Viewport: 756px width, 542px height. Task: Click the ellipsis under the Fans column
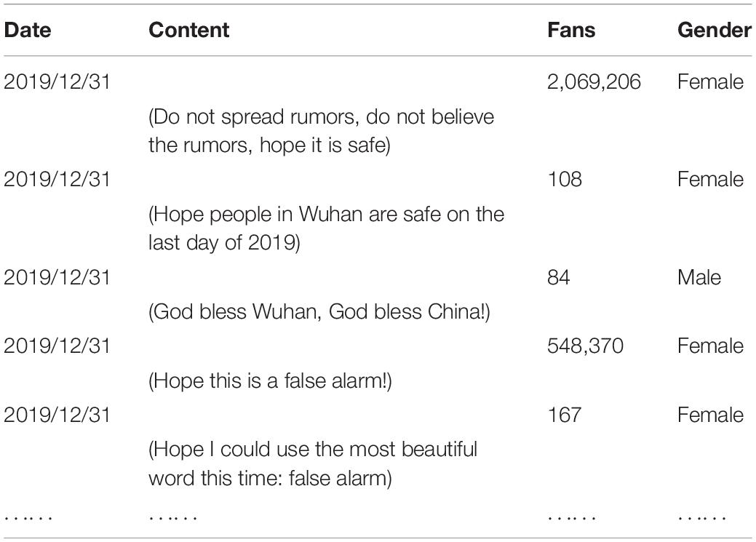[x=572, y=519]
